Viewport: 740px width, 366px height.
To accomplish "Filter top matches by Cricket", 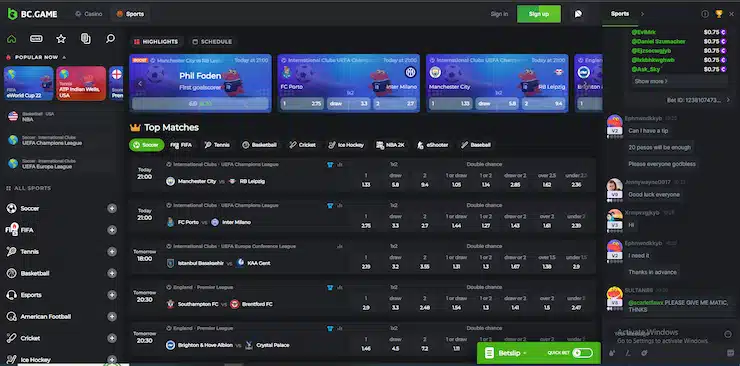I will click(303, 145).
